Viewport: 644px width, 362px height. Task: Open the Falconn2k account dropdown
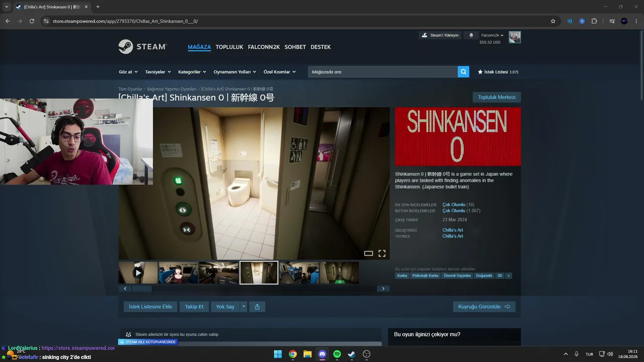[493, 35]
